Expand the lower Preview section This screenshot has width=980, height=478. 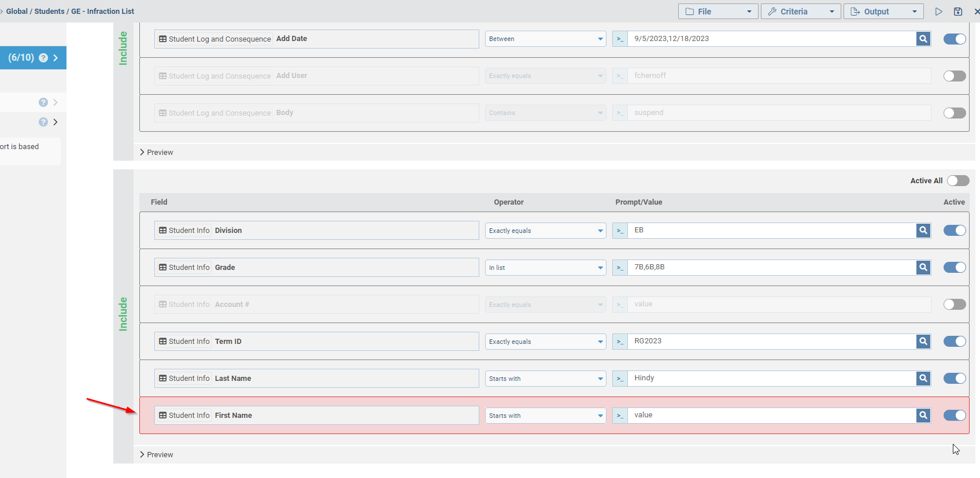[156, 454]
